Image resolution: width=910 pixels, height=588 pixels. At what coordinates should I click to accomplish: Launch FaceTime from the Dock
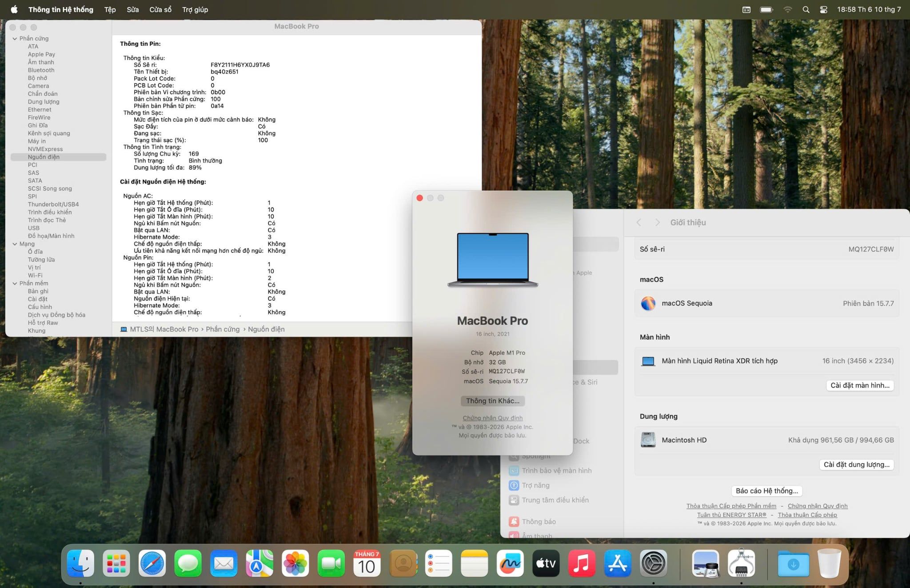[331, 563]
